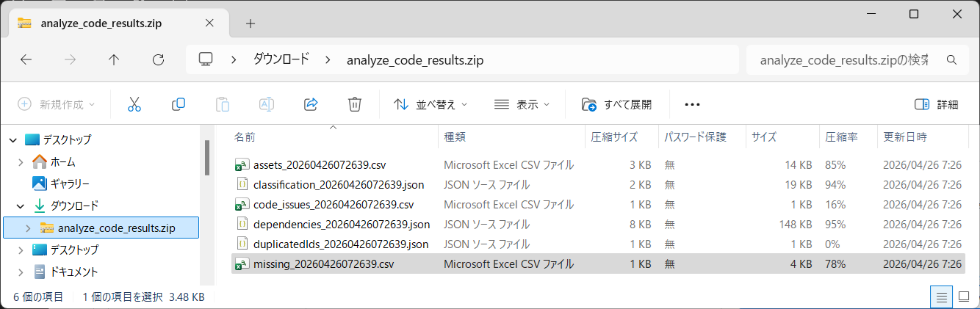Select ギャラリー in navigation pane
The width and height of the screenshot is (980, 309).
coord(70,183)
